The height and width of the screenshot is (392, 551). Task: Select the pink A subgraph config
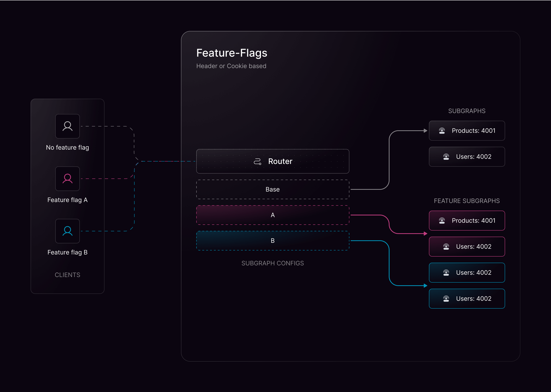(272, 215)
